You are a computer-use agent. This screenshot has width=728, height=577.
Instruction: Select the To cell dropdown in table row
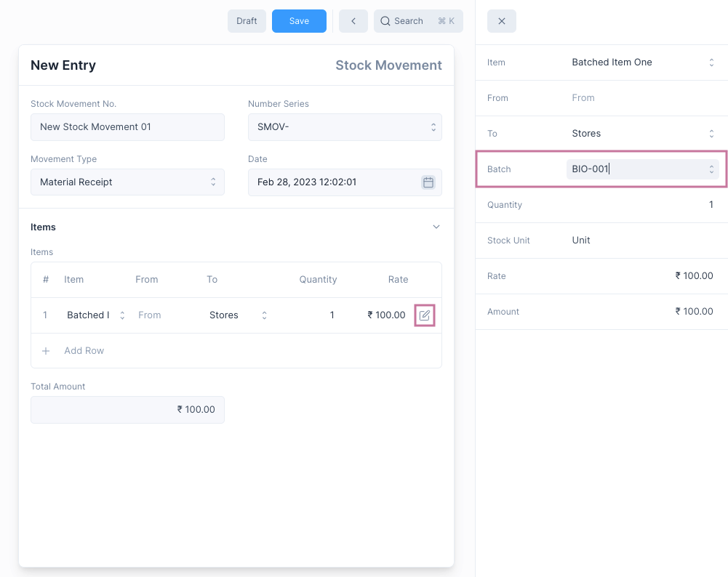tap(238, 315)
